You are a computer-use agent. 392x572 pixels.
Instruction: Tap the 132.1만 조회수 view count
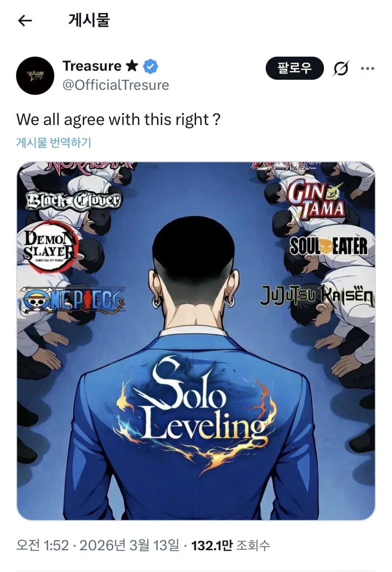(x=231, y=545)
